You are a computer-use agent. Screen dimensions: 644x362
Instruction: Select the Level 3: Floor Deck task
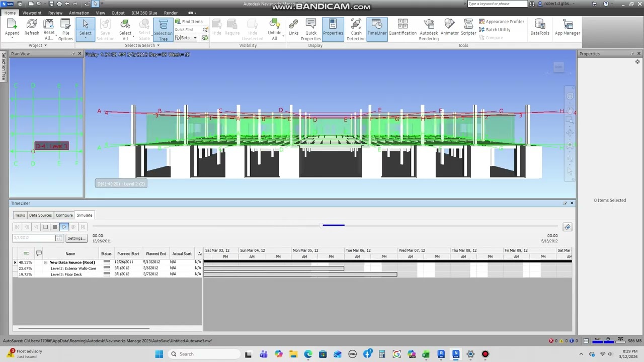point(66,275)
